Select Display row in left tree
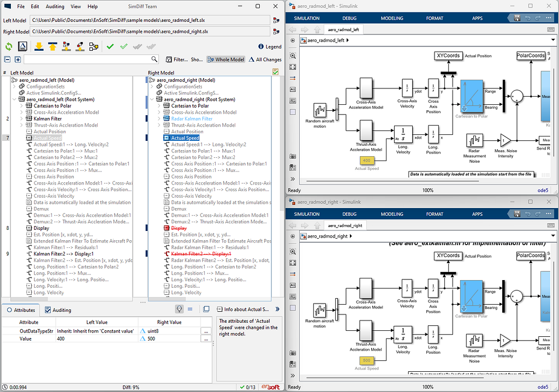559x392 pixels. point(41,228)
